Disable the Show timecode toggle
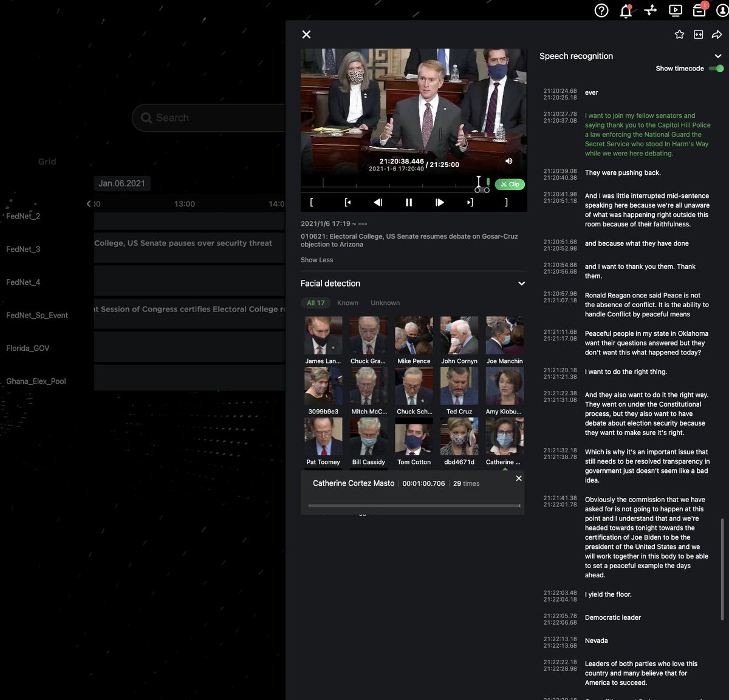This screenshot has width=729, height=700. 716,69
